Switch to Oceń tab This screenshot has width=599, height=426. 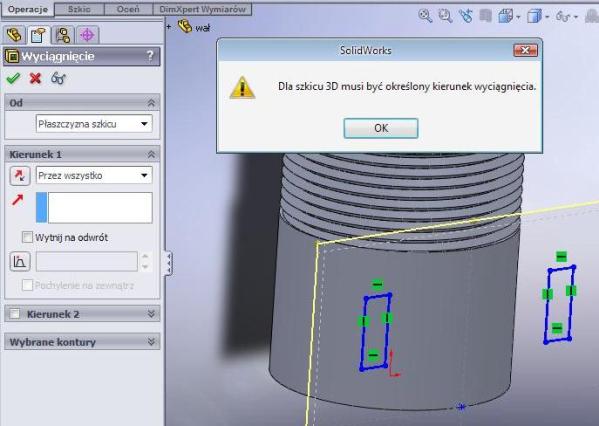click(x=128, y=9)
